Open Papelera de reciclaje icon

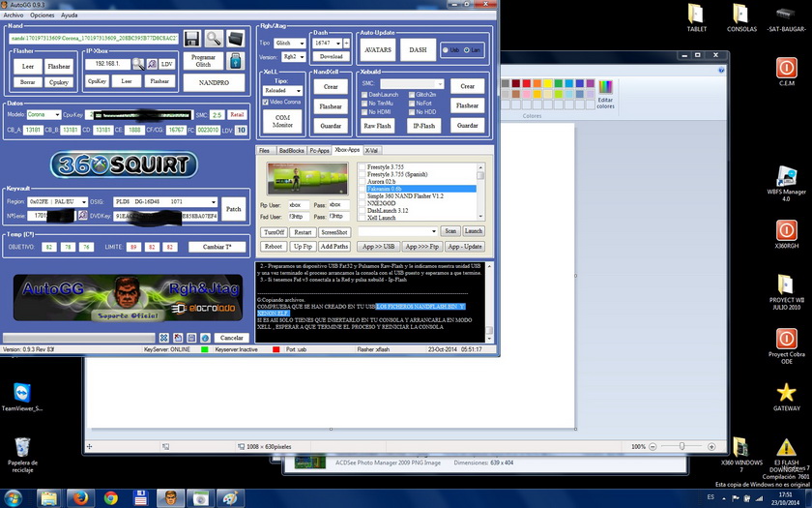click(22, 455)
